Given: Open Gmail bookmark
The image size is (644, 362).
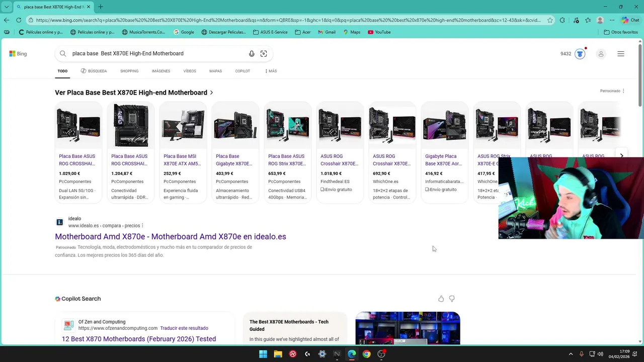Looking at the screenshot, I should click(327, 32).
